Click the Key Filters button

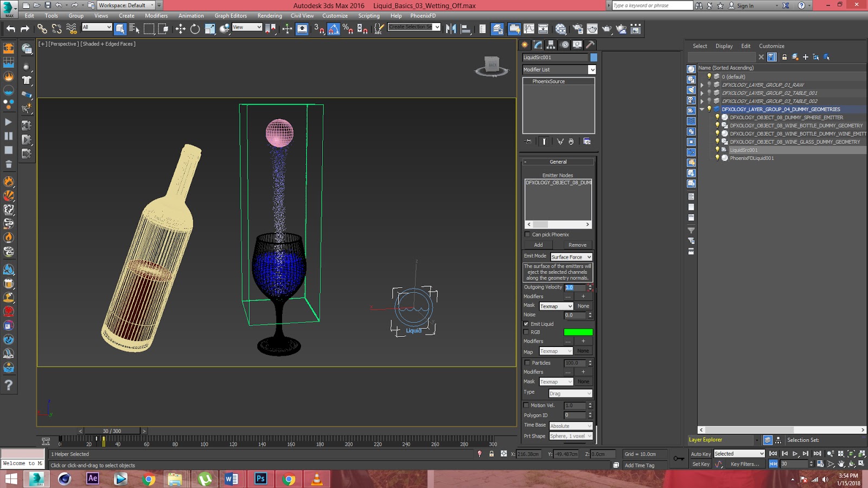click(x=744, y=464)
